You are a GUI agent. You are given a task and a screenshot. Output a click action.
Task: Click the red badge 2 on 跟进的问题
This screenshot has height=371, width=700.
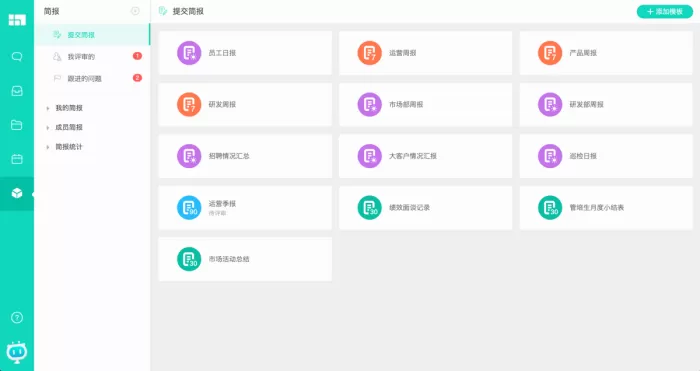[x=138, y=78]
